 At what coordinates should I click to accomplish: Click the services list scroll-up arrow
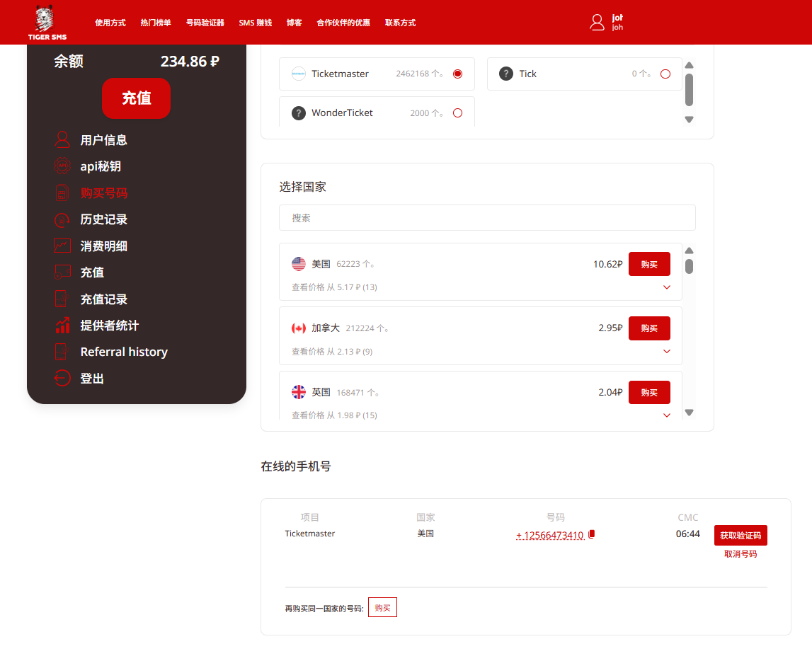[x=690, y=65]
